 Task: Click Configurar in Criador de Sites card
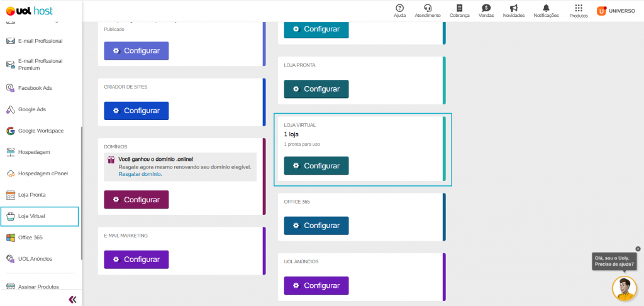[136, 111]
